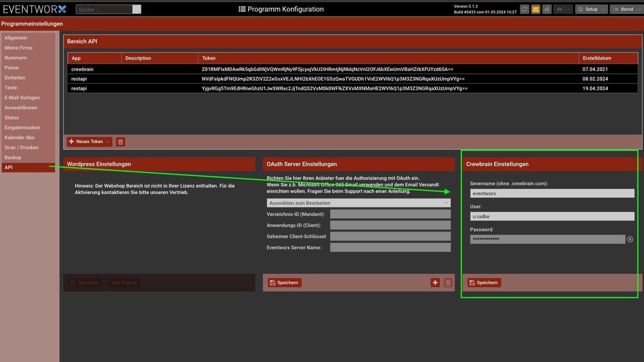Open the Backup settings in sidebar
This screenshot has width=644, height=362.
13,158
